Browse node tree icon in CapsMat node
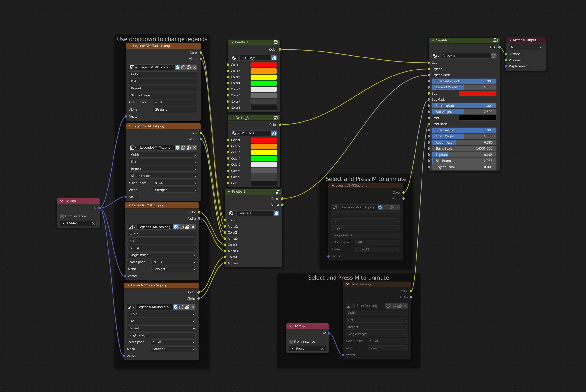This screenshot has width=586, height=392. point(436,56)
